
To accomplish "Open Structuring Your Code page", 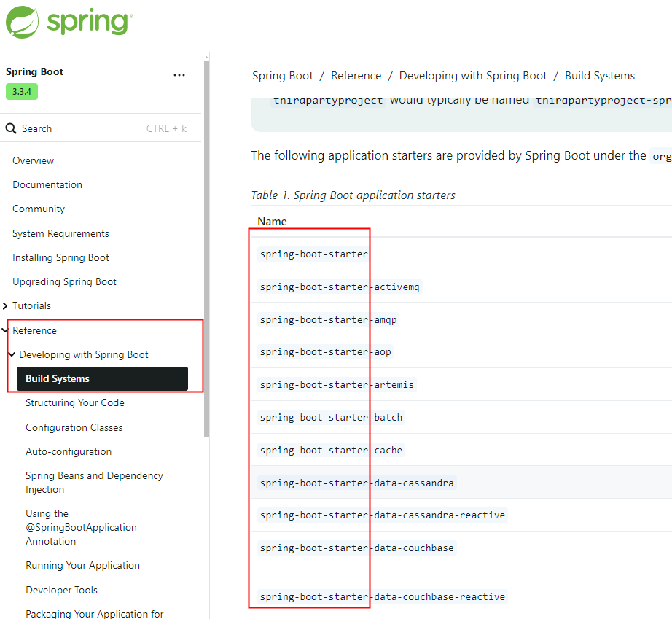I will coord(75,403).
